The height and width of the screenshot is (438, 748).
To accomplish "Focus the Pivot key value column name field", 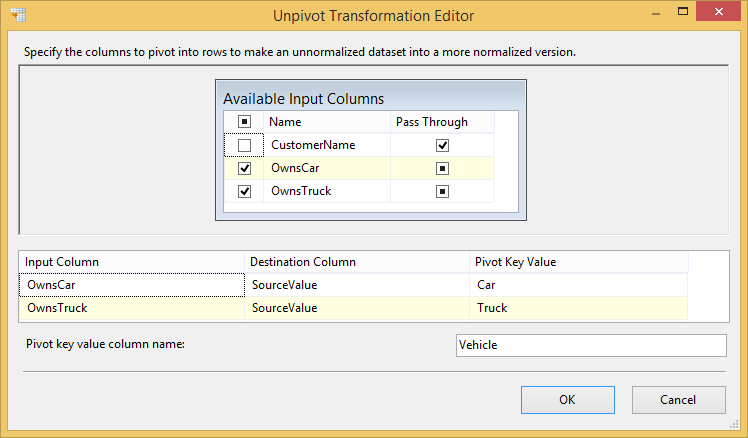I will (x=591, y=345).
